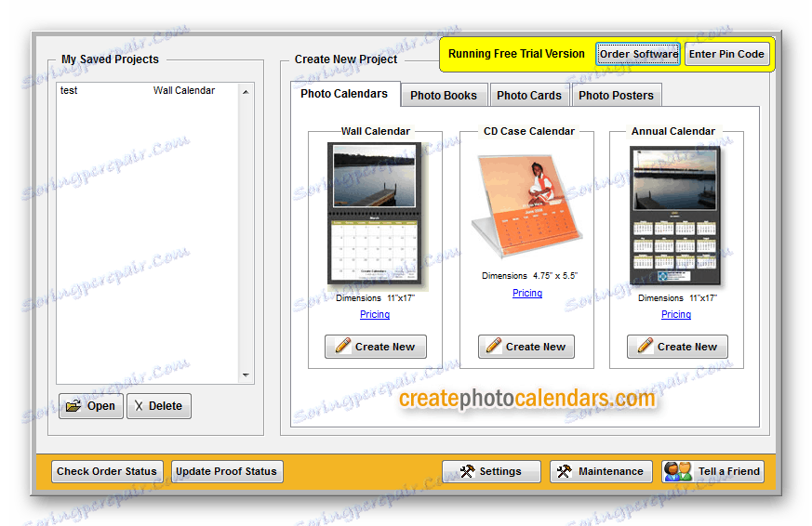Switch to the Photo Cards tab

[529, 96]
